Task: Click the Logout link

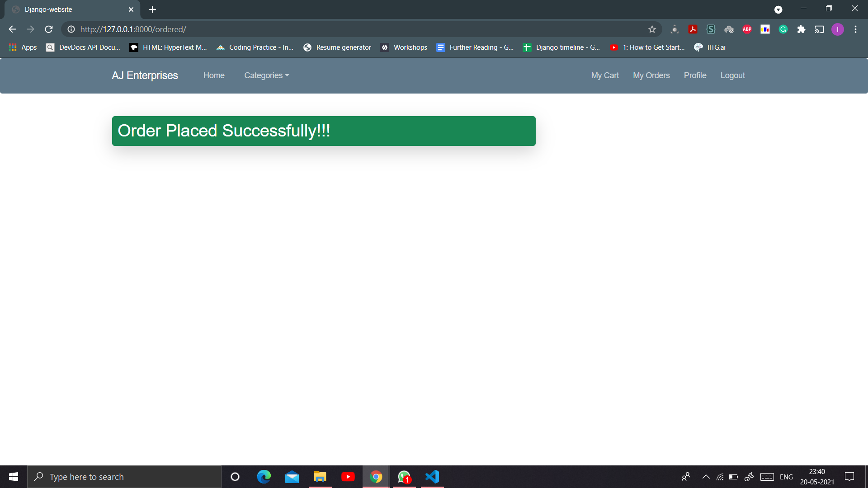Action: (732, 75)
